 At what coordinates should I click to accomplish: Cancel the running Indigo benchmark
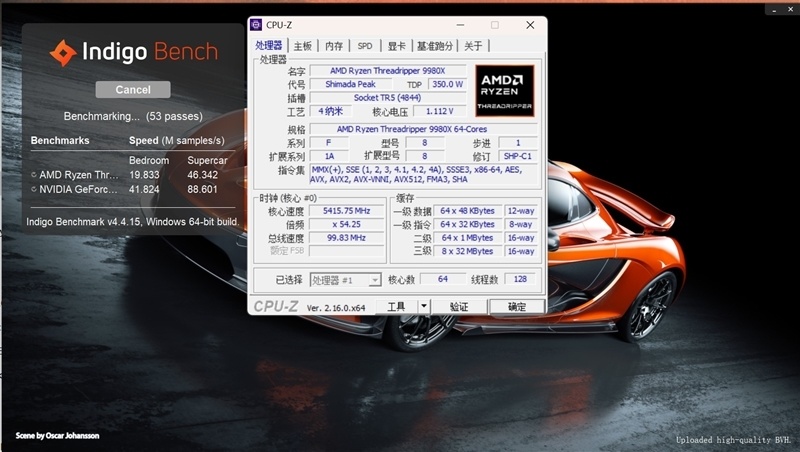tap(133, 90)
